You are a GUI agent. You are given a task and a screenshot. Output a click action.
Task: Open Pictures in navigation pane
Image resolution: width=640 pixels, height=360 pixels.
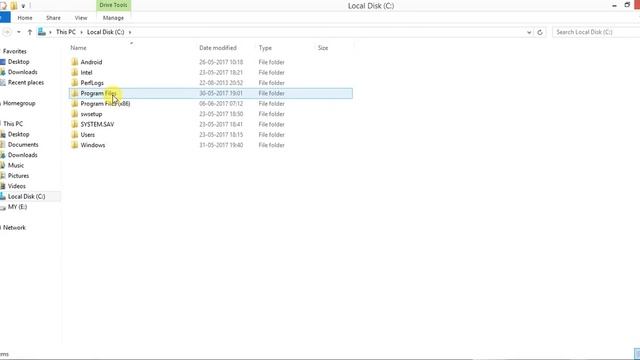(18, 176)
